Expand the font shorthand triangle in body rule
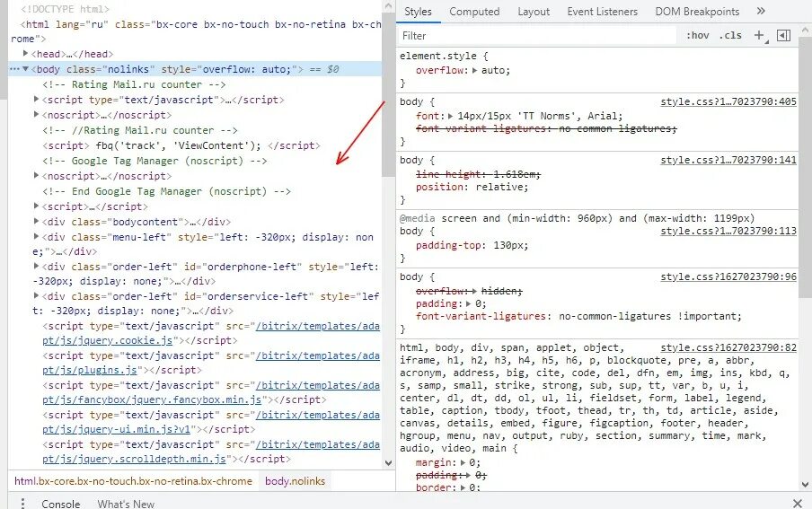Image resolution: width=812 pixels, height=509 pixels. pos(451,116)
